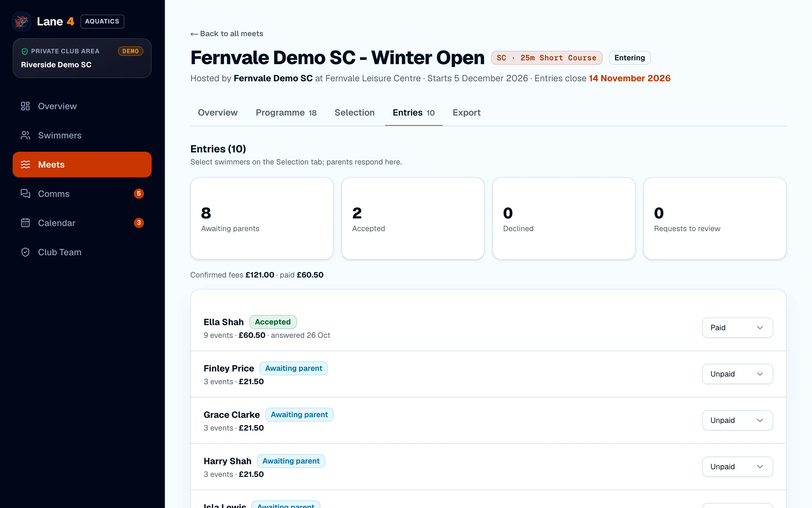Open Grace Clarke's Unpaid payment dropdown
The width and height of the screenshot is (812, 508).
(737, 420)
